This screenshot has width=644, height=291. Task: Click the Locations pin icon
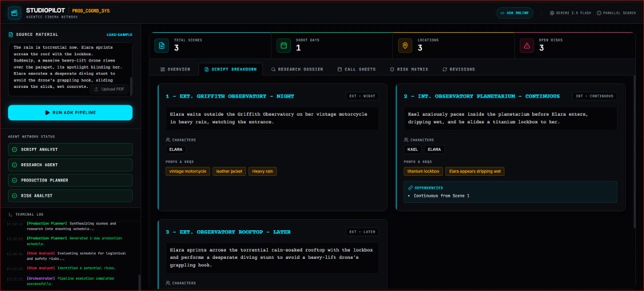click(x=405, y=46)
